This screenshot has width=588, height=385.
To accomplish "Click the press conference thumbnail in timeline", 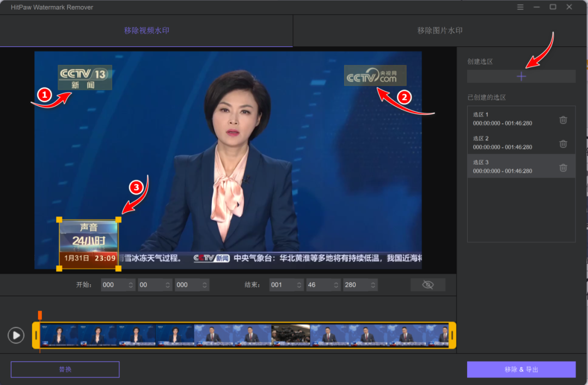I will [291, 335].
